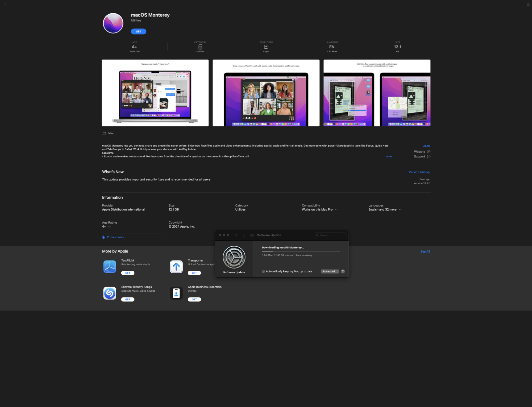Select the Mac platform tab under screenshots
The width and height of the screenshot is (532, 407).
[x=108, y=133]
